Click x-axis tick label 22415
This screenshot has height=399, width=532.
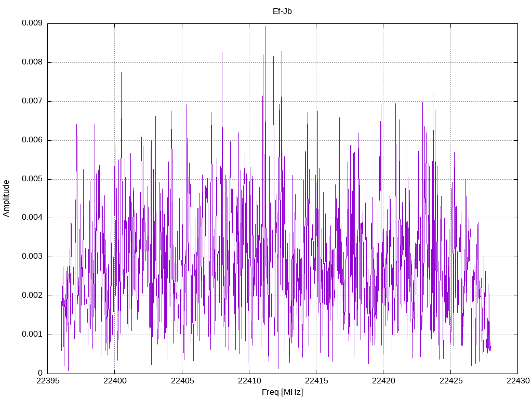[316, 381]
